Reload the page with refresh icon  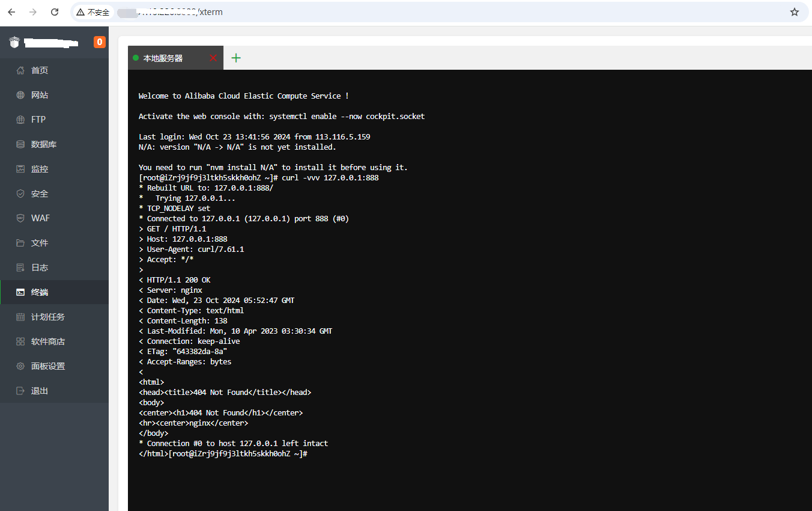[55, 12]
